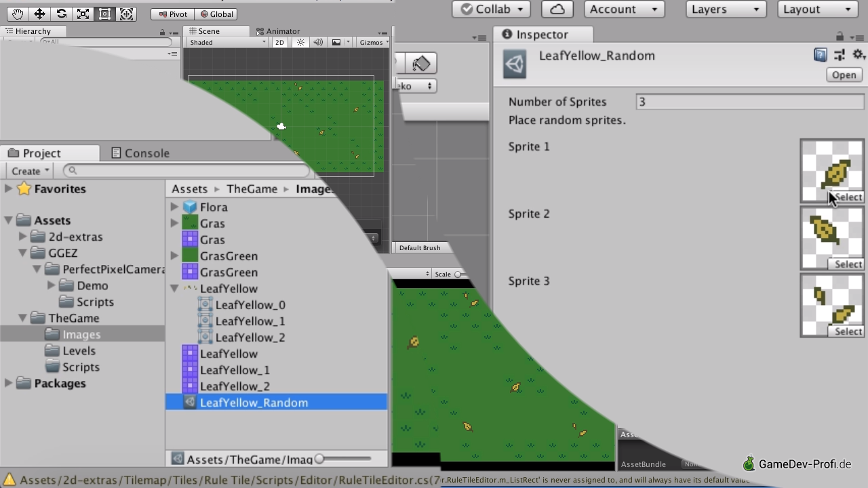The height and width of the screenshot is (488, 868).
Task: Expand the Favorites section
Action: (x=8, y=188)
